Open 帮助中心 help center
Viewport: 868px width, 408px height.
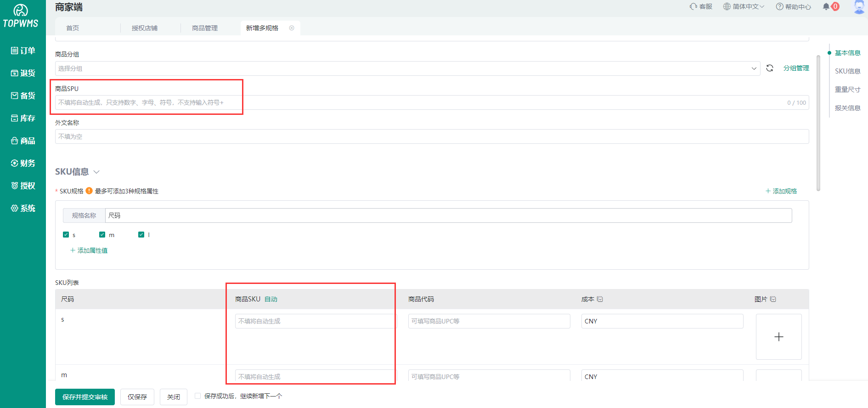[794, 6]
